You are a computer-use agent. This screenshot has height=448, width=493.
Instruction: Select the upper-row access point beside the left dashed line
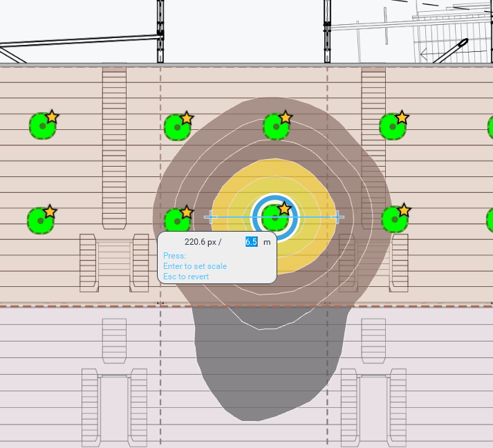coord(177,127)
